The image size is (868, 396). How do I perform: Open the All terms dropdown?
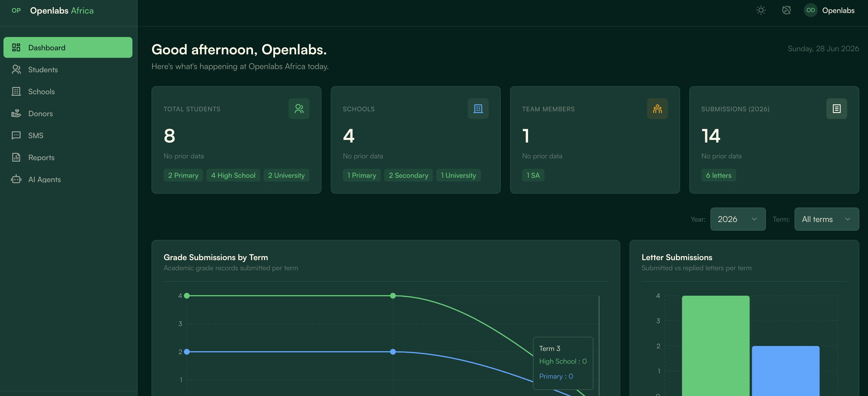[x=827, y=219]
